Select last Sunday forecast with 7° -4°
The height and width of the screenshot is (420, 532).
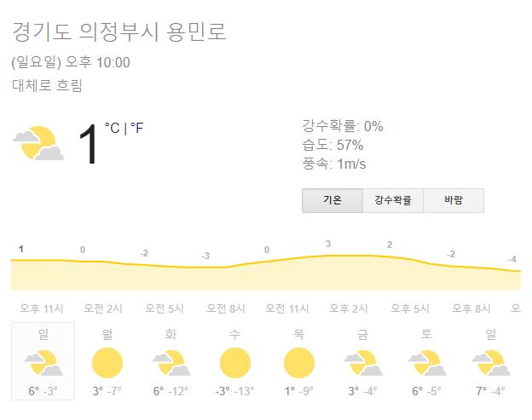click(x=490, y=363)
